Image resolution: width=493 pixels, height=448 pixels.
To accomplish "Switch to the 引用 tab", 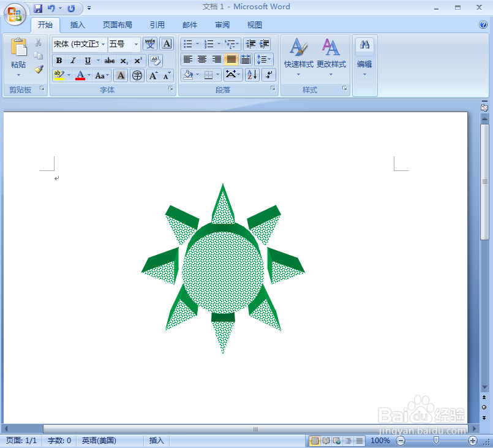I will click(x=157, y=25).
